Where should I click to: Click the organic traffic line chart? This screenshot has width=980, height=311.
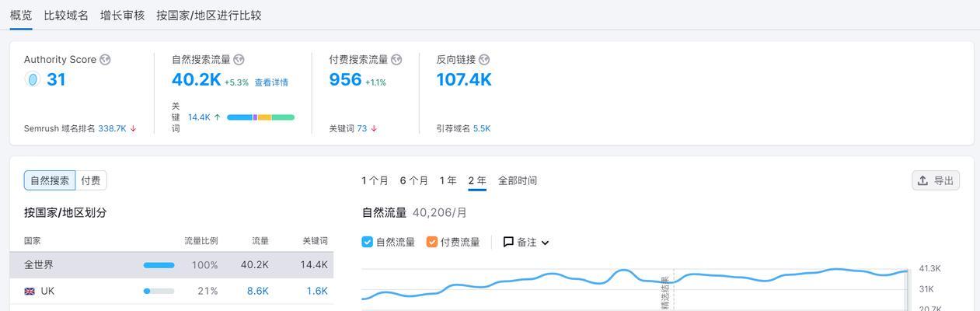coord(635,285)
